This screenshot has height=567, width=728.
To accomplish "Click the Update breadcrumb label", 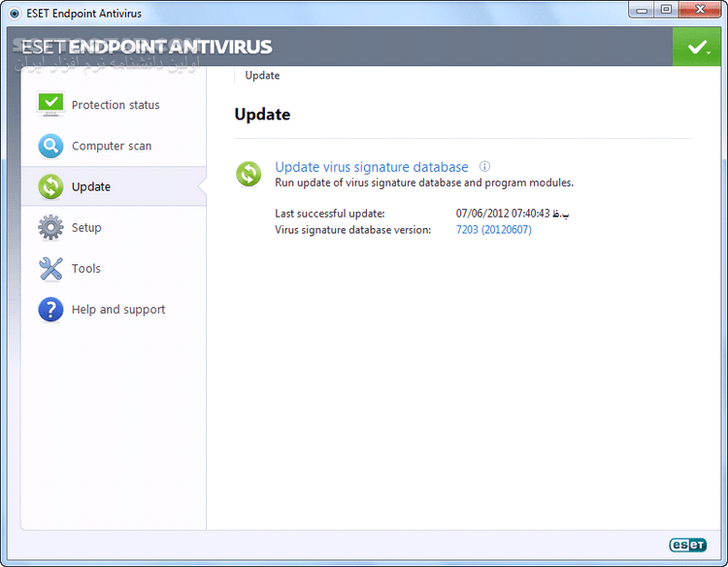I will click(x=262, y=75).
